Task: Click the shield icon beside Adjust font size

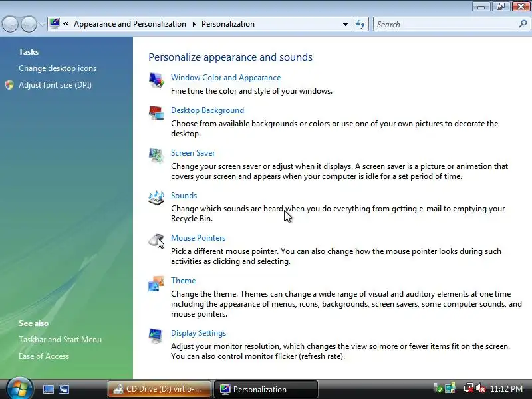Action: point(9,85)
